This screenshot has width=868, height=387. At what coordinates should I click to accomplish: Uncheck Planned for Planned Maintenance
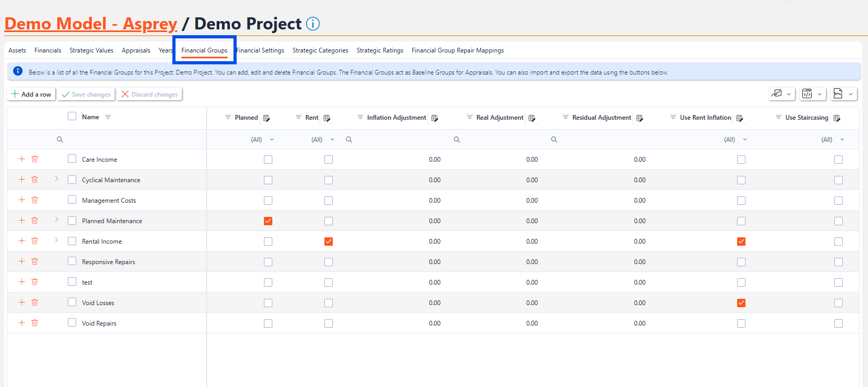268,221
